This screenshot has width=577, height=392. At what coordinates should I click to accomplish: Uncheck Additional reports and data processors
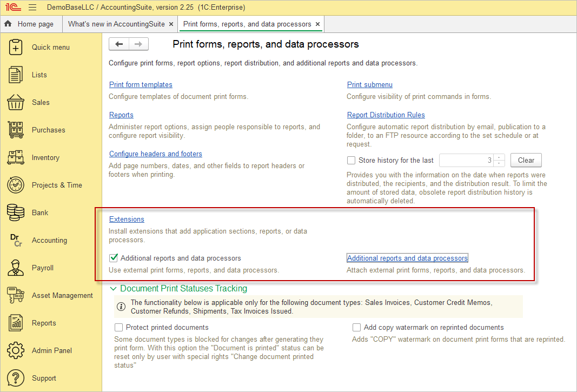click(114, 258)
